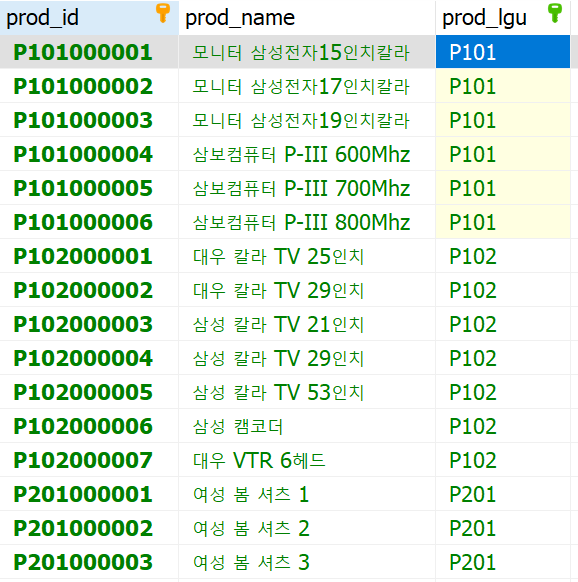
Task: Click product name 삼보컴퓨터 P-III 600Mhz
Action: (x=301, y=154)
